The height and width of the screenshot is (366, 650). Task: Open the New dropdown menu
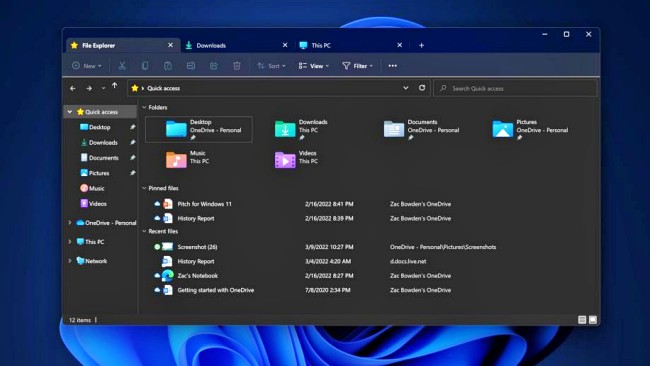(x=87, y=65)
